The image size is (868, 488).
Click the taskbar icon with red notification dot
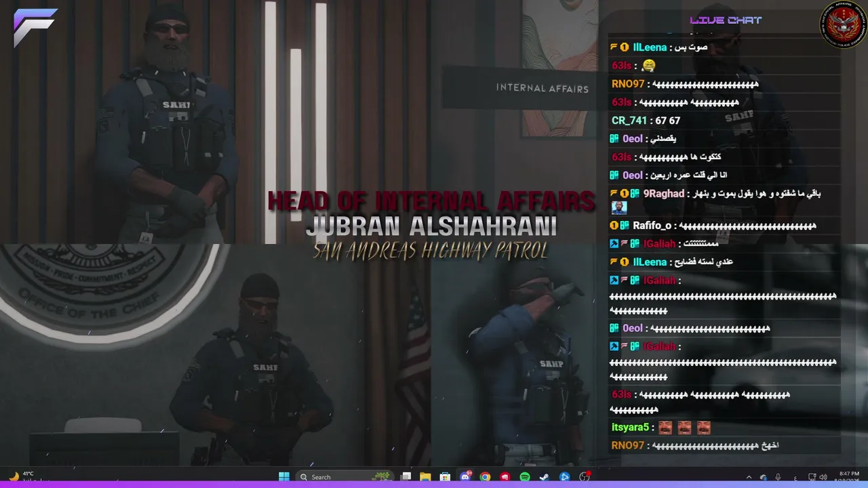point(585,477)
